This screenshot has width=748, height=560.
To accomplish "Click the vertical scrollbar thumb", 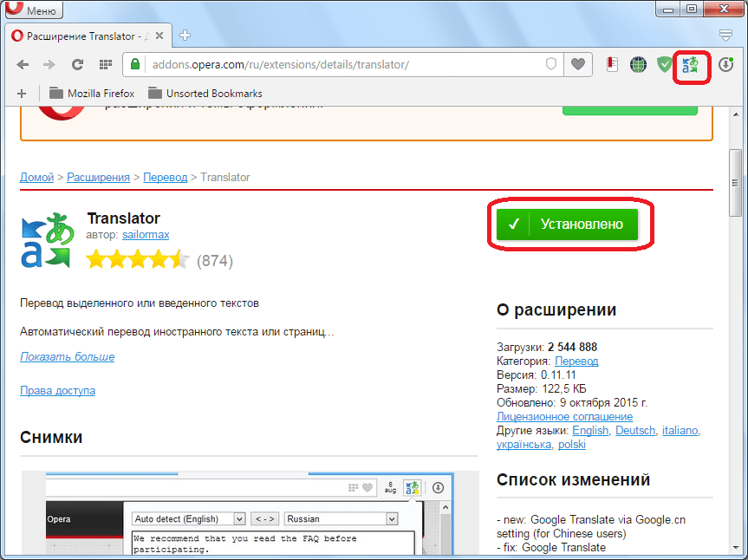I will click(736, 183).
